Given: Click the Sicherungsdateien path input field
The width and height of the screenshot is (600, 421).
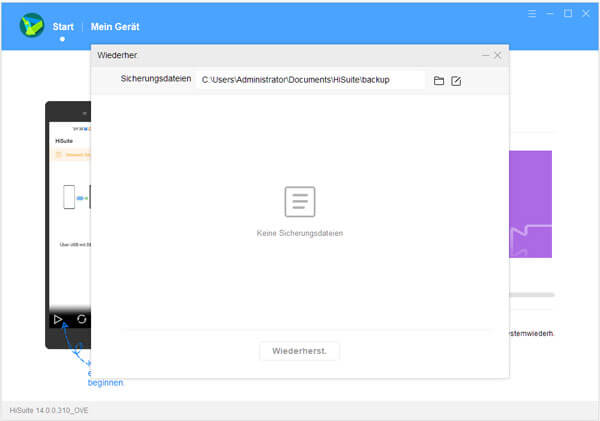Looking at the screenshot, I should point(310,80).
